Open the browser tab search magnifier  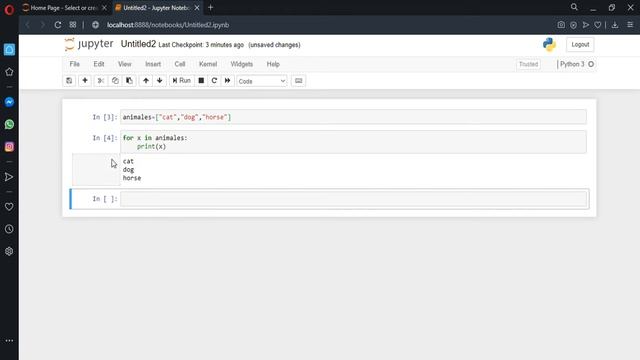pyautogui.click(x=574, y=7)
